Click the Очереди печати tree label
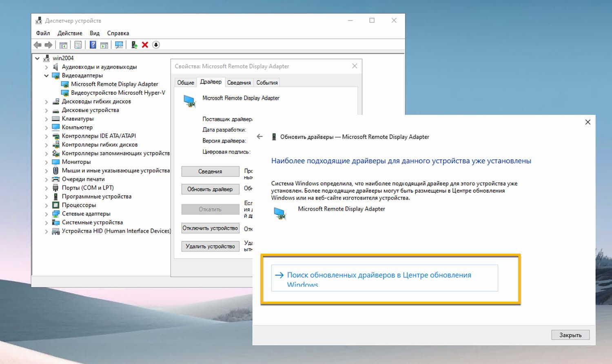 pyautogui.click(x=83, y=179)
